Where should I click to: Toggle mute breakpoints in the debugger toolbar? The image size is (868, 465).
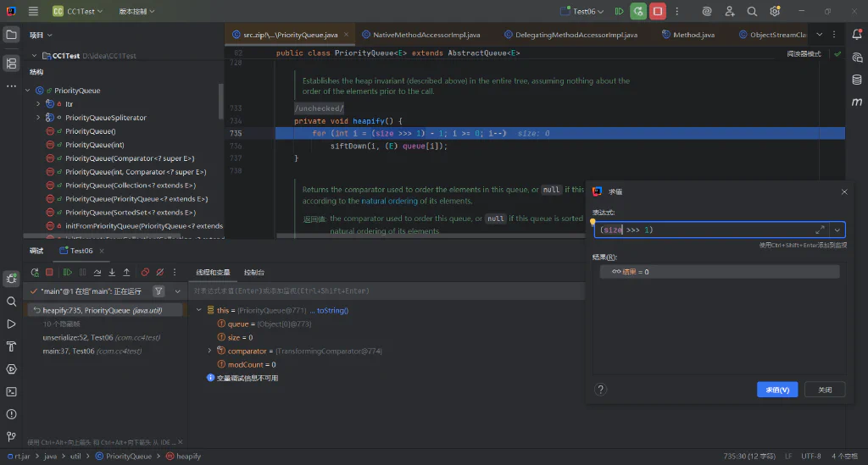point(160,272)
